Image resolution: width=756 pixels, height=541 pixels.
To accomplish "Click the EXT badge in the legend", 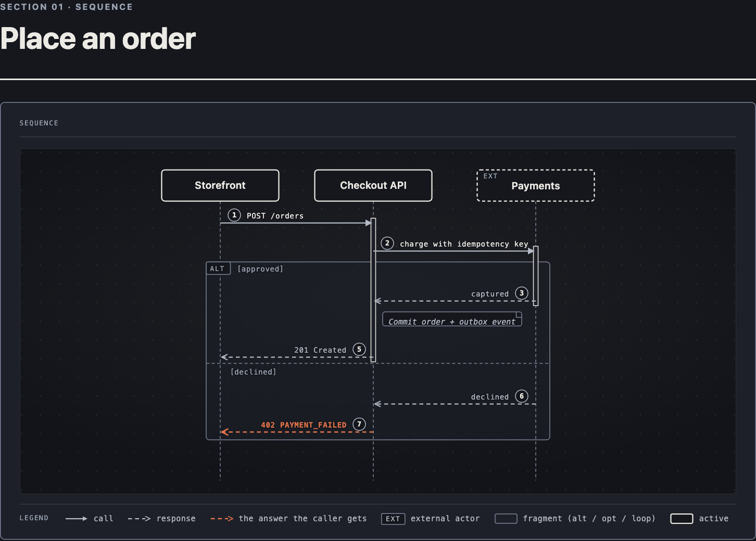I will pyautogui.click(x=393, y=519).
